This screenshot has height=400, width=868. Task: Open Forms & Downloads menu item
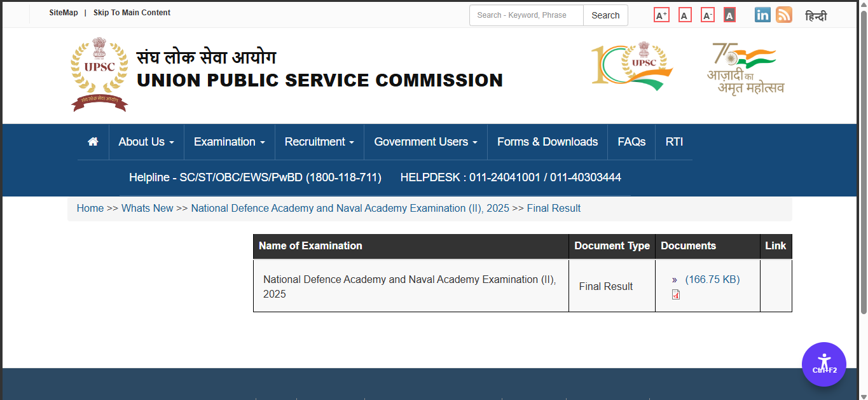548,142
